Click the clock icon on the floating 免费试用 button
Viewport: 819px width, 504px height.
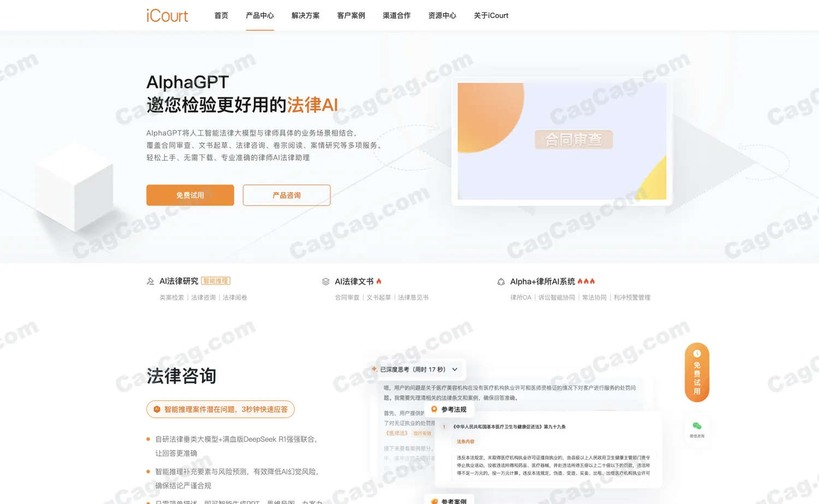click(697, 353)
